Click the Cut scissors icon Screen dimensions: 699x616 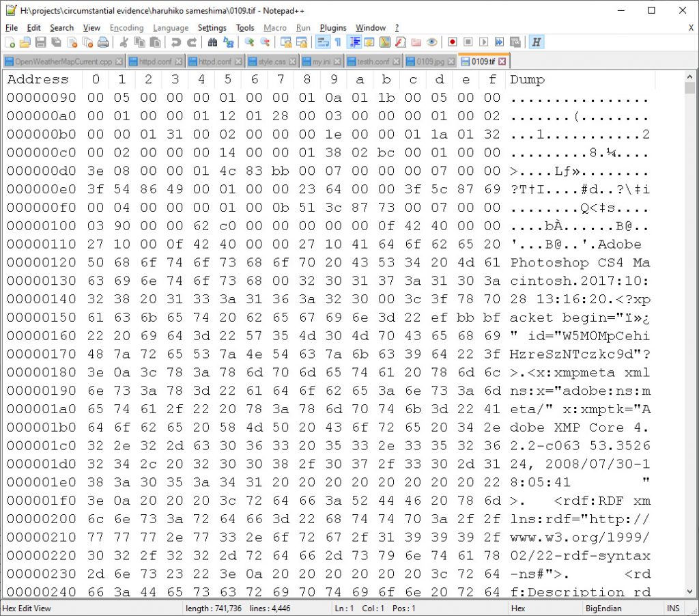tap(124, 42)
